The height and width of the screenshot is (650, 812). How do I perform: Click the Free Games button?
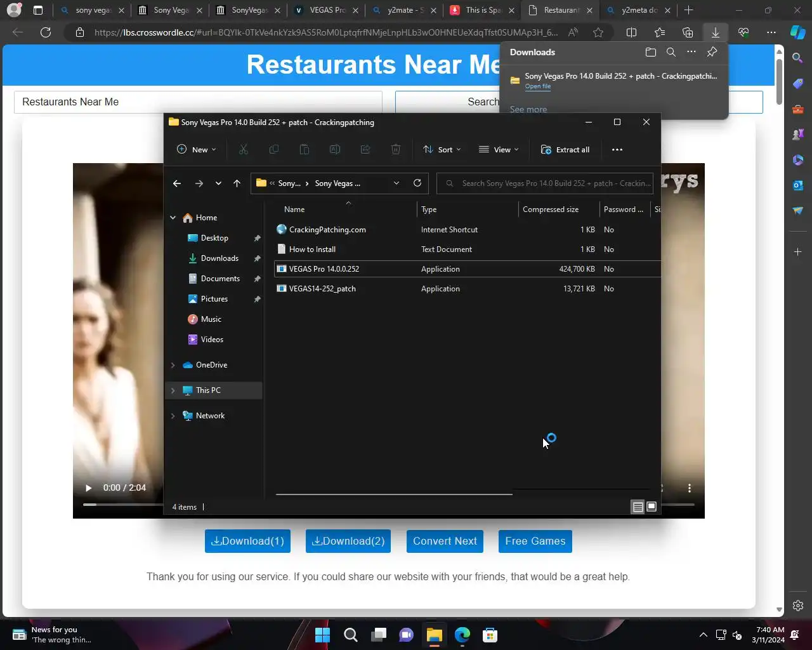[535, 541]
